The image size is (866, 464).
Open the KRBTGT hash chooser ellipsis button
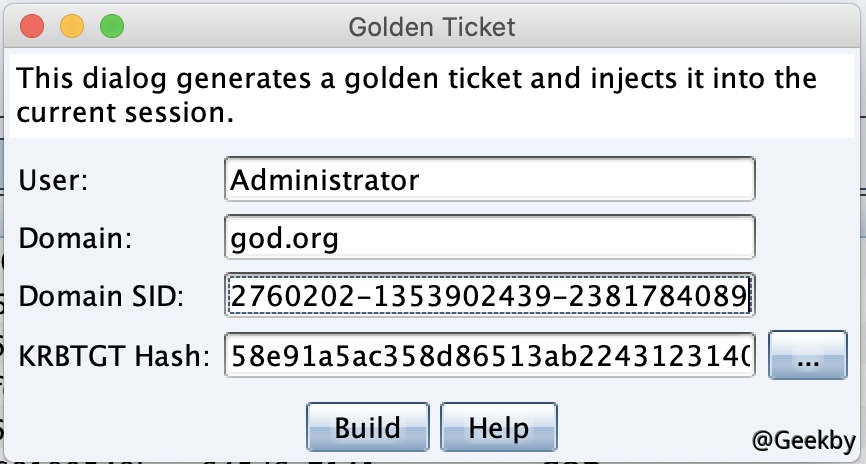pyautogui.click(x=801, y=356)
